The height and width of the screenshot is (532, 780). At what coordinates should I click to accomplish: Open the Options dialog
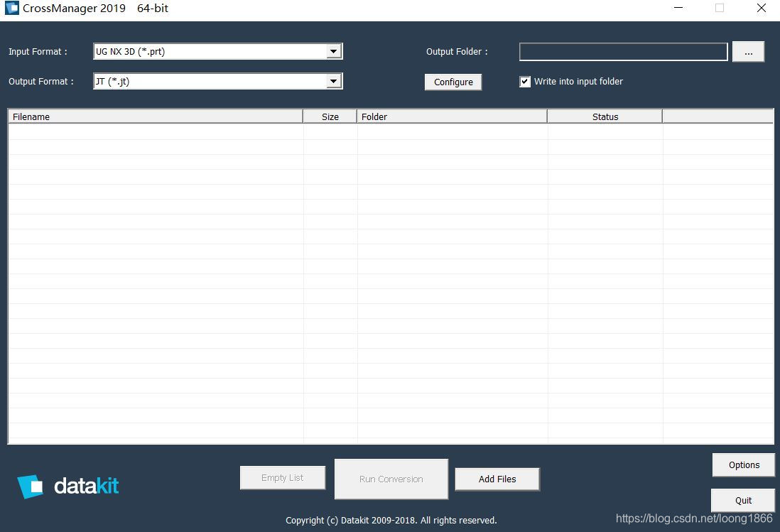click(744, 465)
